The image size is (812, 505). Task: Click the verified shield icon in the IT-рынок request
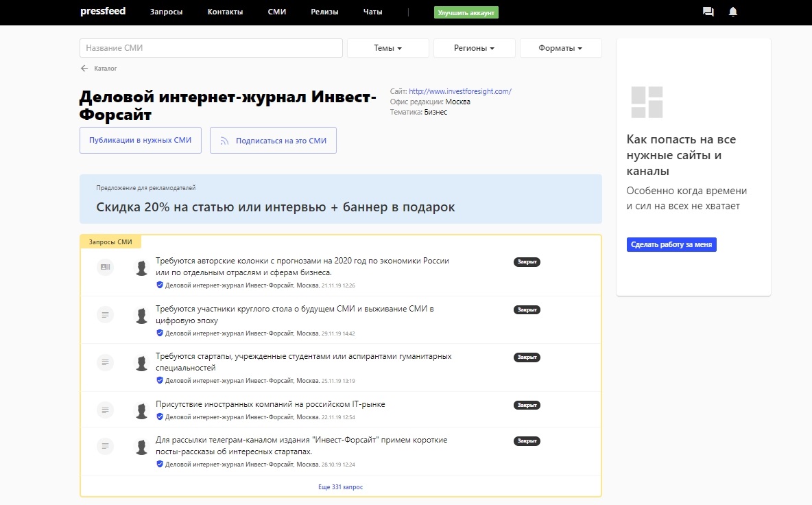pos(160,416)
